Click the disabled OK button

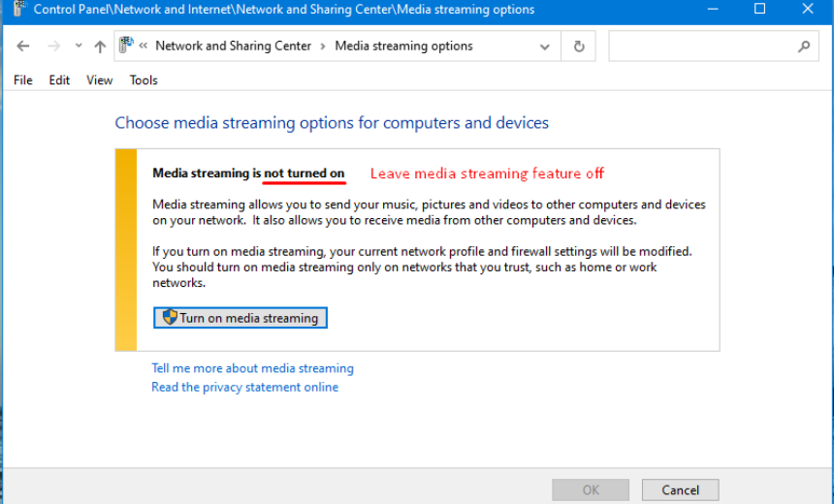point(591,489)
